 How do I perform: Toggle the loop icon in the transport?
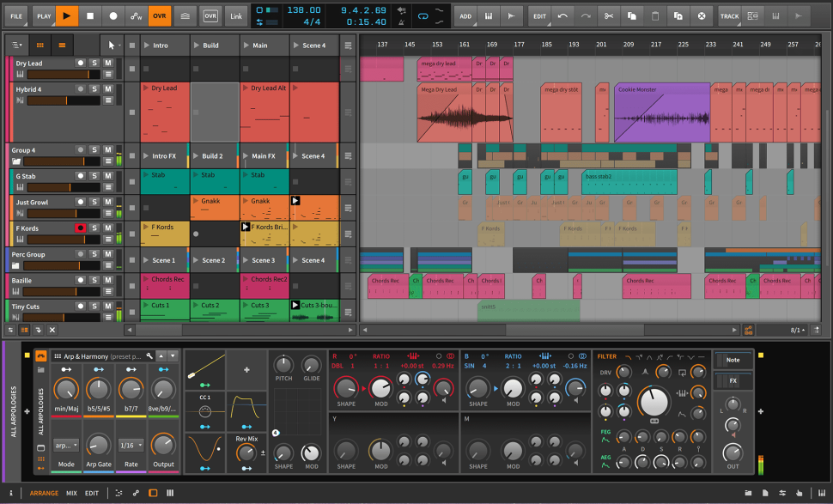pyautogui.click(x=423, y=16)
